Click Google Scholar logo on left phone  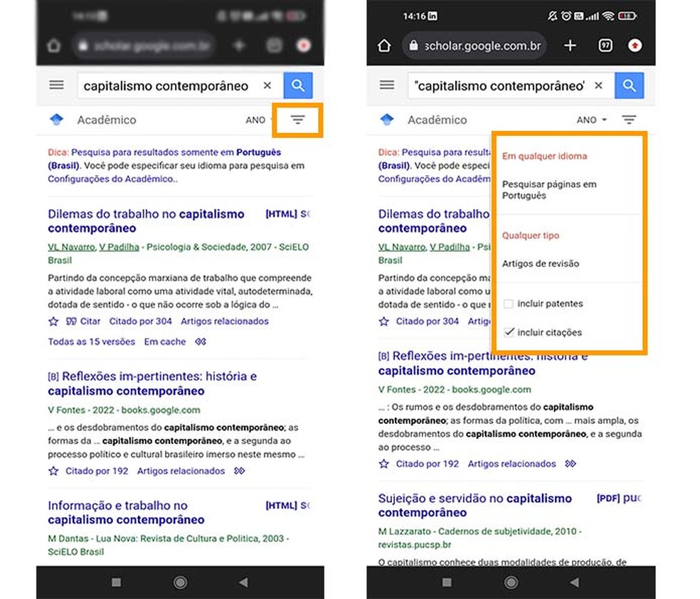click(x=57, y=120)
